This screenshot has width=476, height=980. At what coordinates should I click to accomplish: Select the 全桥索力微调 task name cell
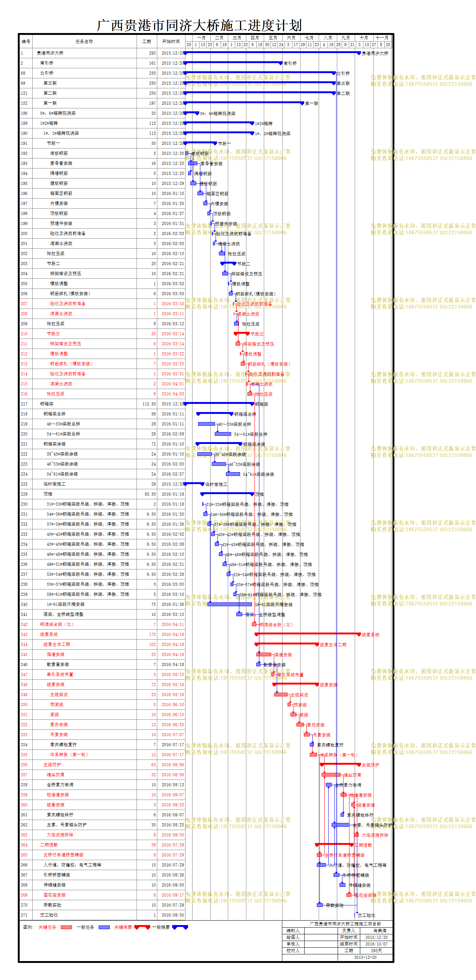point(60,785)
